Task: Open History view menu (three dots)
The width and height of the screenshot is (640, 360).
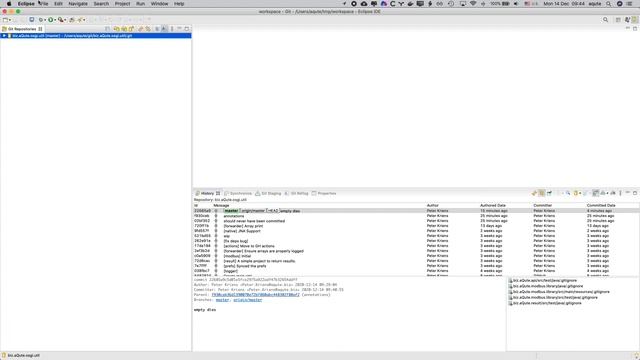Action: 620,193
